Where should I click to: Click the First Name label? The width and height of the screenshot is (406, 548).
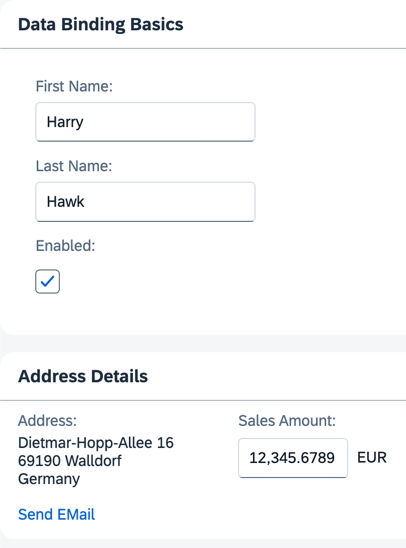point(74,86)
